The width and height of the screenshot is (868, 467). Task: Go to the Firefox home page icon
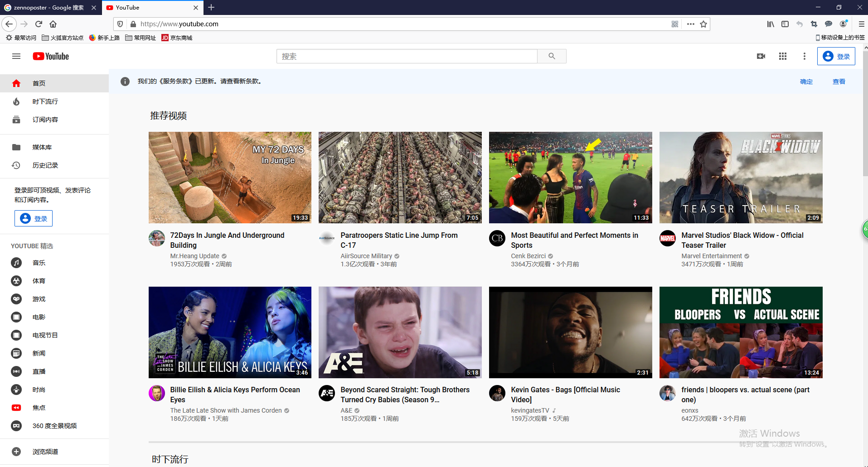53,24
